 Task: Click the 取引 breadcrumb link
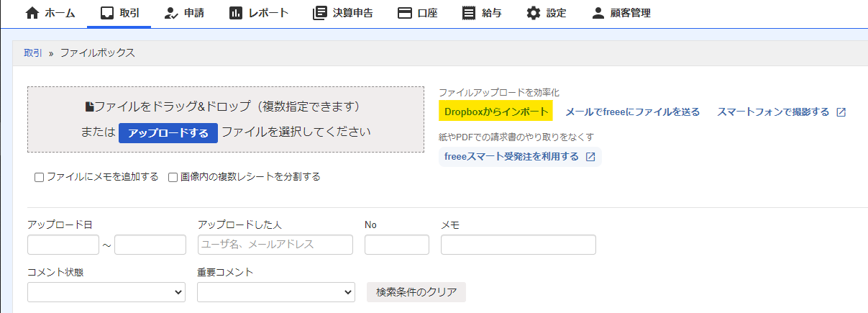pyautogui.click(x=33, y=53)
